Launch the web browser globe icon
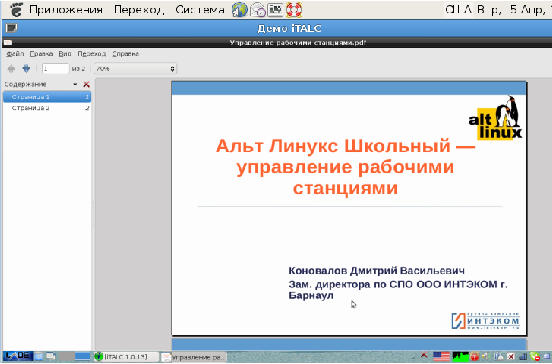 coord(240,10)
